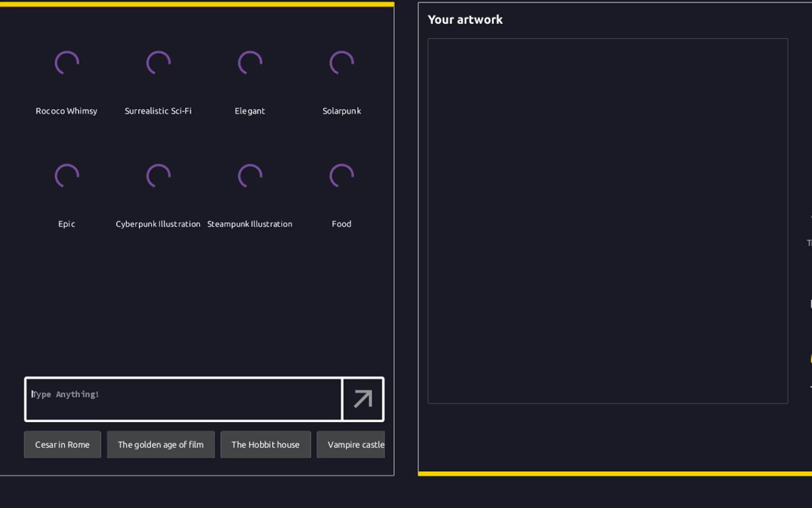
Task: Select Cyberpunk Illustration style
Action: point(159,176)
